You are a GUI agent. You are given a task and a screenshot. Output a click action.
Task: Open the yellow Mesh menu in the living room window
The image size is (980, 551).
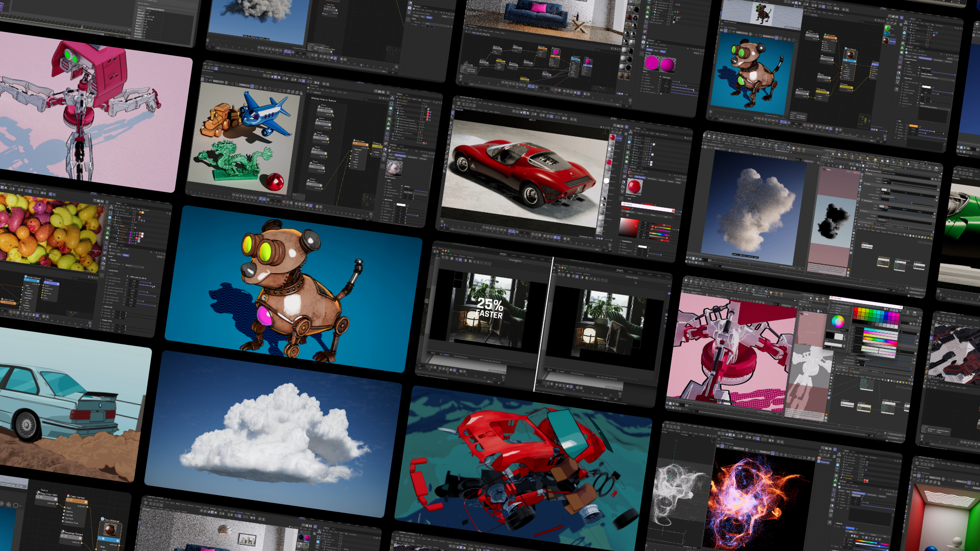tap(178, 504)
